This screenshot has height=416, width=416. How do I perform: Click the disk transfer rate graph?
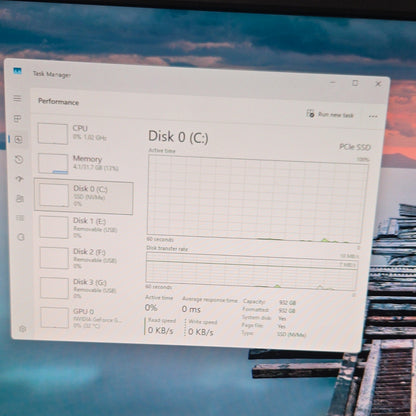tap(252, 271)
